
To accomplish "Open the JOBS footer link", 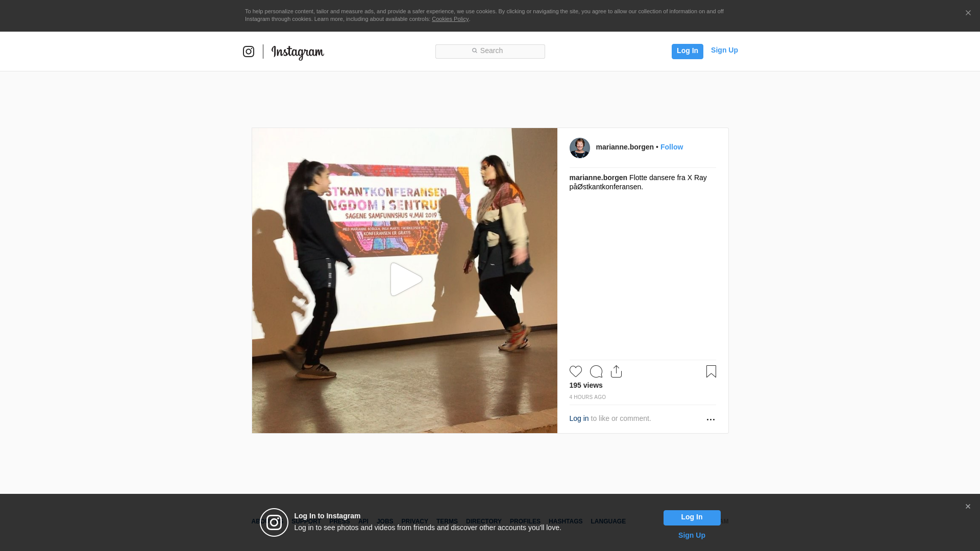I will pyautogui.click(x=385, y=521).
